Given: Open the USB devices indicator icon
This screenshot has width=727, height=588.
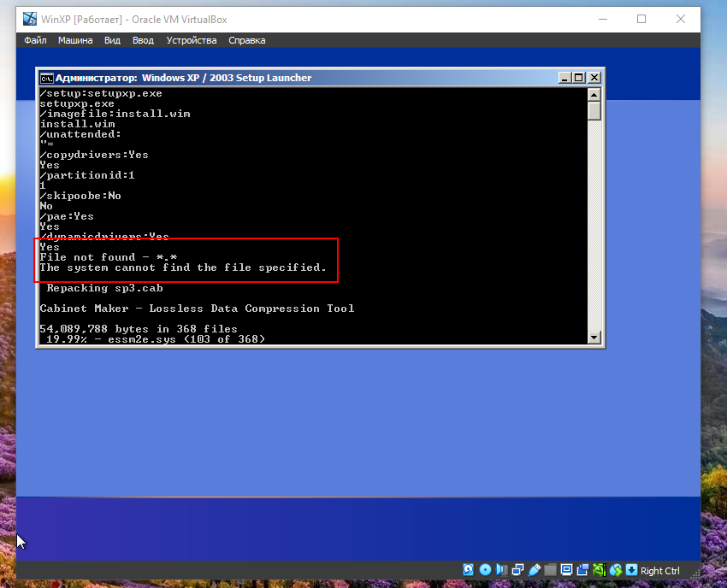Looking at the screenshot, I should [x=535, y=570].
